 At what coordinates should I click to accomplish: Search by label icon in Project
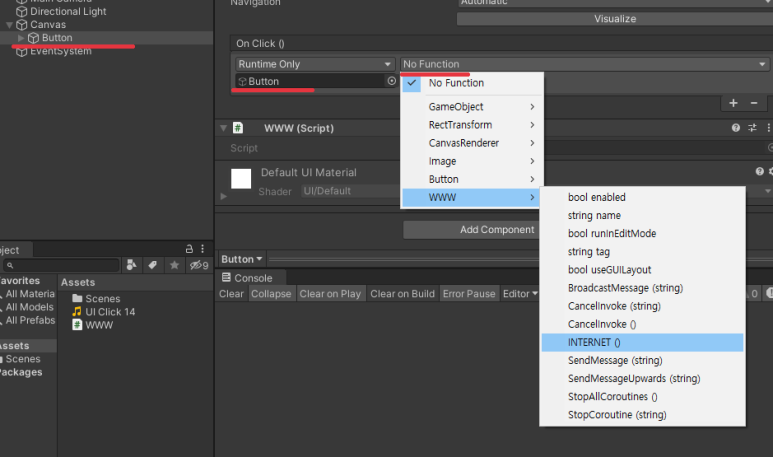(152, 265)
